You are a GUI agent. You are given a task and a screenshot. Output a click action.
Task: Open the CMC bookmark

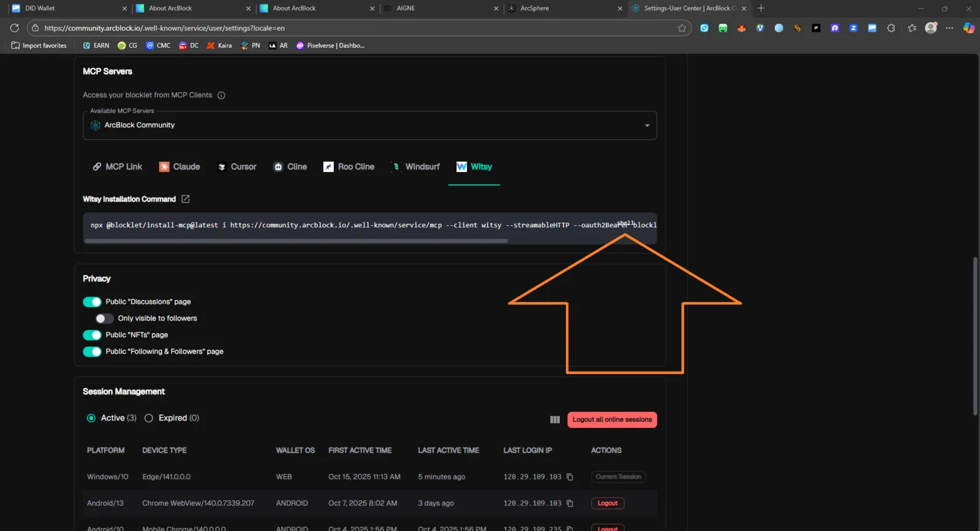(x=158, y=45)
